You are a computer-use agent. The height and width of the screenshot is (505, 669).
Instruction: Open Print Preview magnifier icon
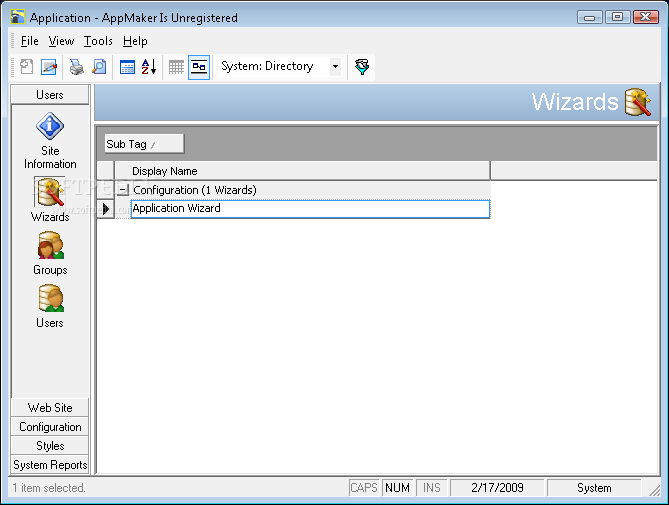99,67
